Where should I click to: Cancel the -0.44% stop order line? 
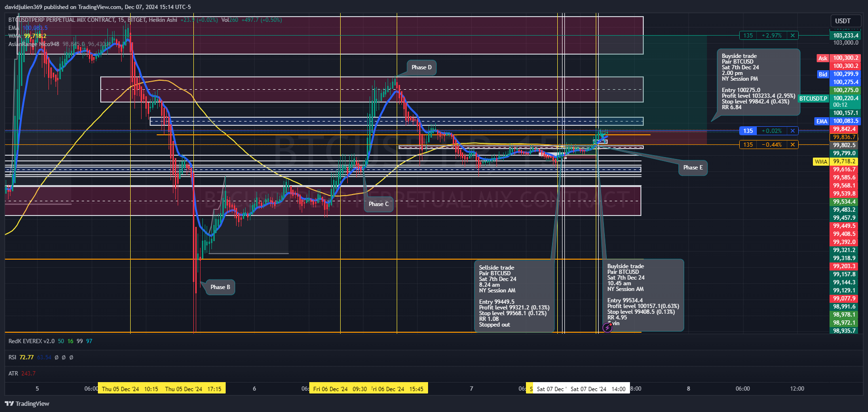pos(792,145)
